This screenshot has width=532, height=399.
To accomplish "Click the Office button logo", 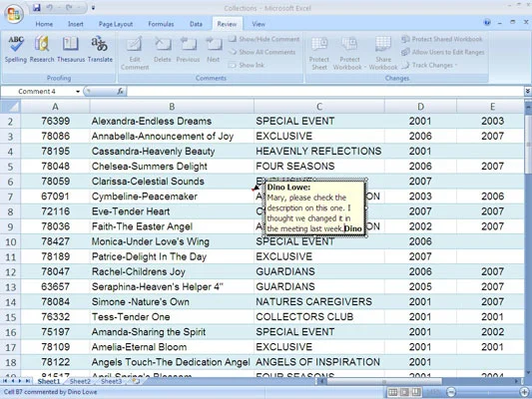I will (14, 14).
